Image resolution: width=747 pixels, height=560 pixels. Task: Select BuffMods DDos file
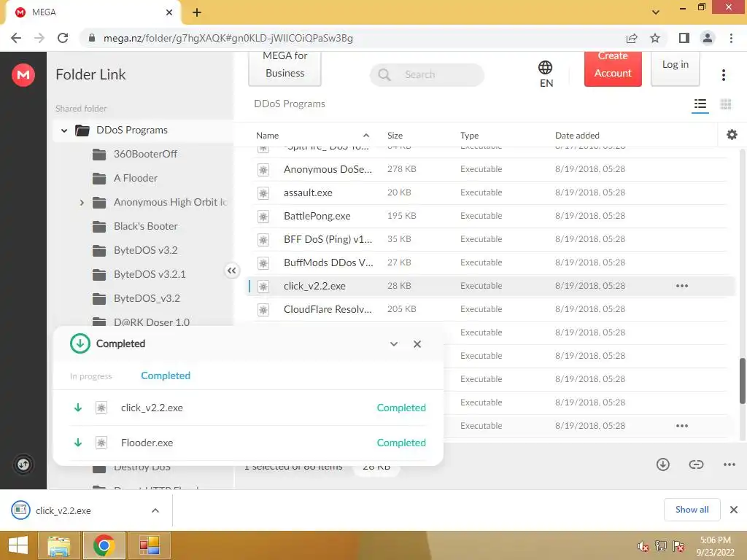[489, 262]
